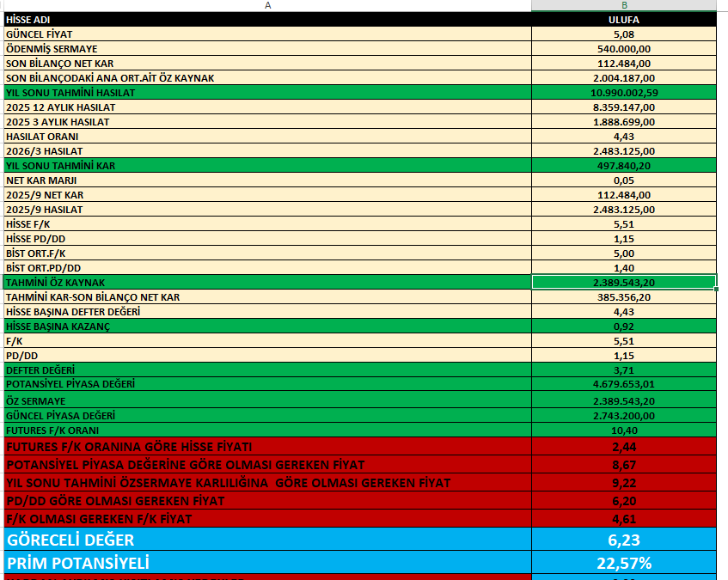Click the POTANSİYEL PİYASA DEĞERİ label
The width and height of the screenshot is (728, 580).
[267, 384]
